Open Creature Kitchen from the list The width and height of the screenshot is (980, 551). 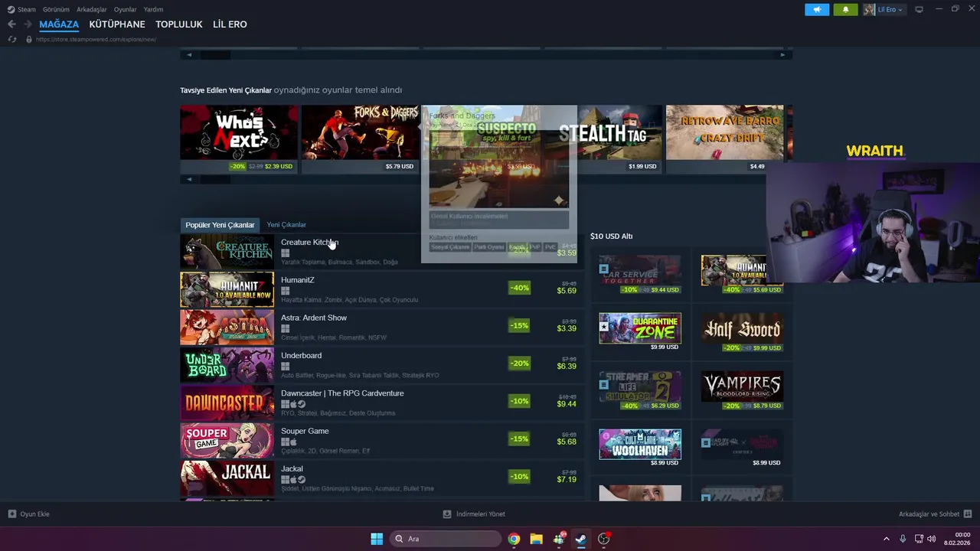pyautogui.click(x=382, y=252)
